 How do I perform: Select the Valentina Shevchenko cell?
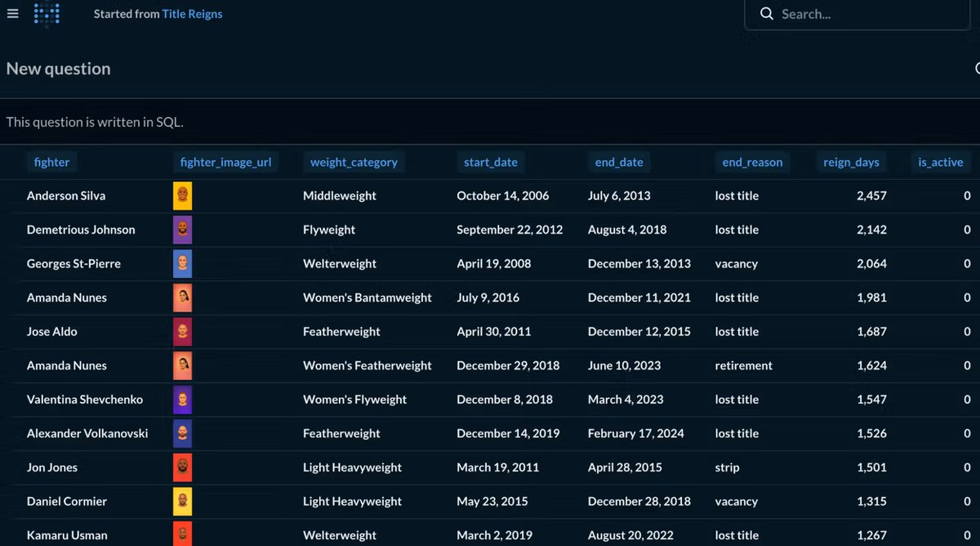[85, 400]
